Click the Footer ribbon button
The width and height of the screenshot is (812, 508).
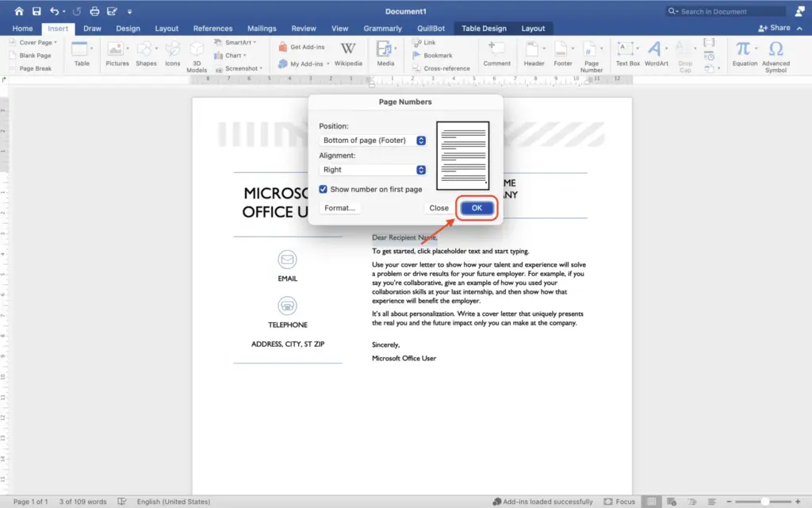563,53
